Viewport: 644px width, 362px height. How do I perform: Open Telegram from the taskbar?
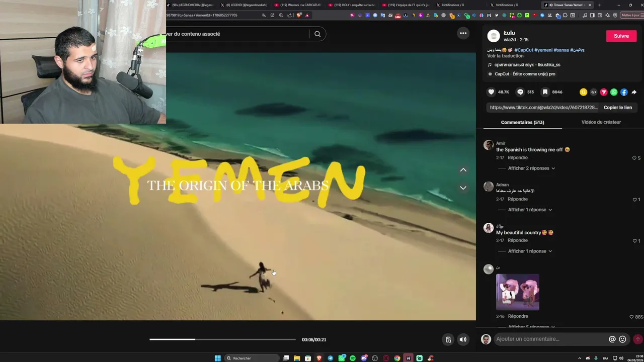pyautogui.click(x=330, y=358)
